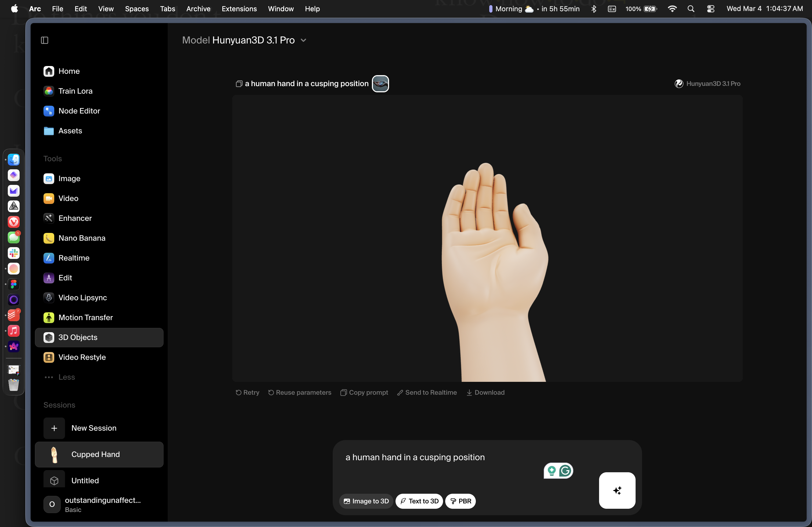Click the Video Lipsync microphone icon
This screenshot has height=527, width=812.
[x=49, y=298]
